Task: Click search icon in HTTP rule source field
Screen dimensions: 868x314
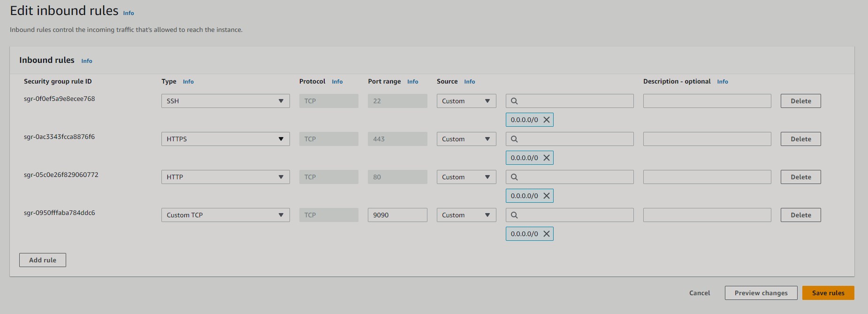Action: [514, 177]
